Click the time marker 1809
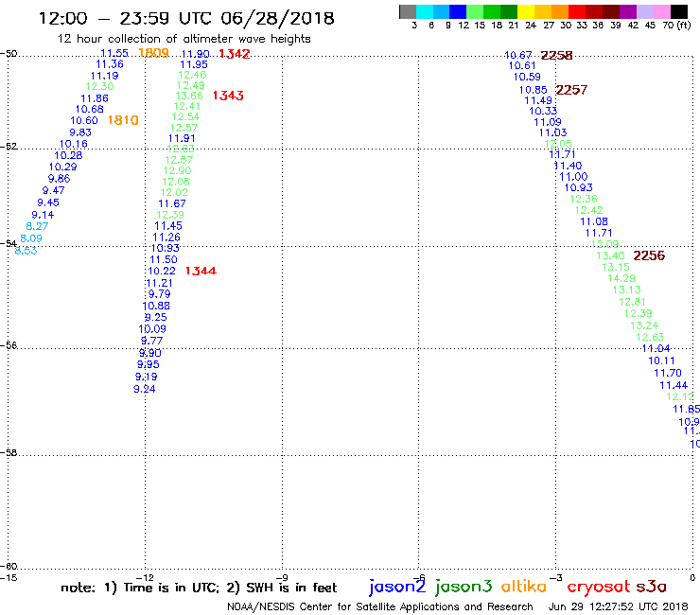Viewport: 700px width, 615px height. tap(153, 53)
